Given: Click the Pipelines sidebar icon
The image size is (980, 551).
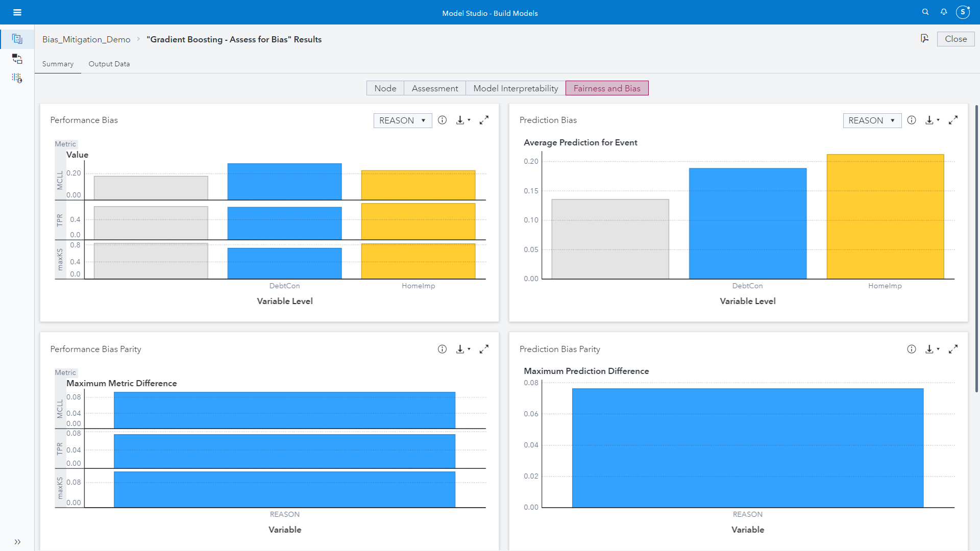Looking at the screenshot, I should pyautogui.click(x=17, y=59).
